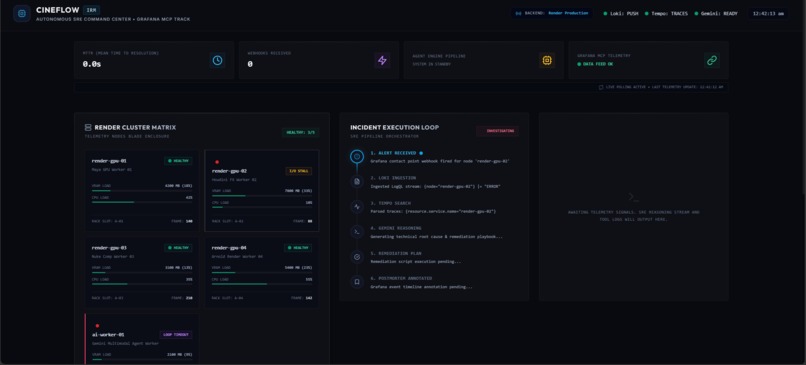Click the Gemini: READY status indicator
806x365 pixels.
click(x=716, y=14)
